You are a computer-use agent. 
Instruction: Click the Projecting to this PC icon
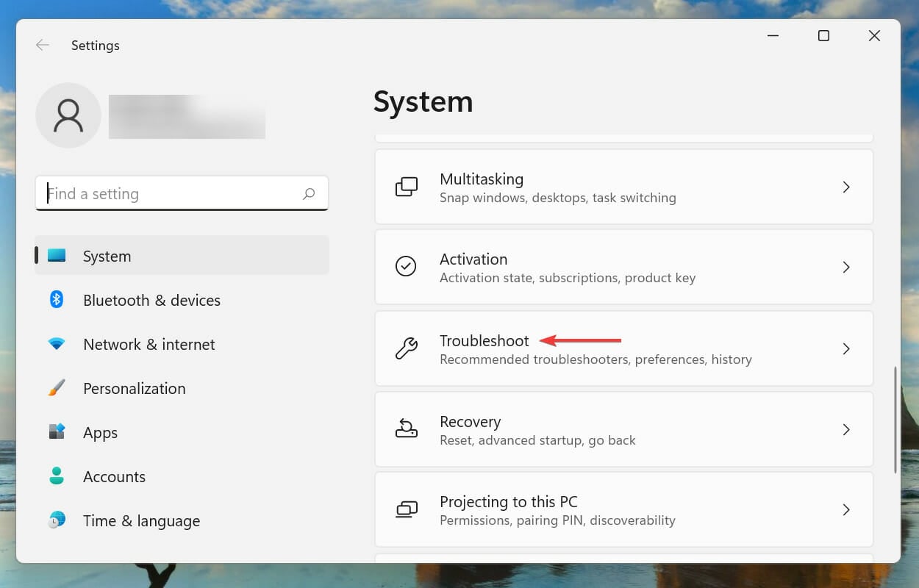point(407,509)
